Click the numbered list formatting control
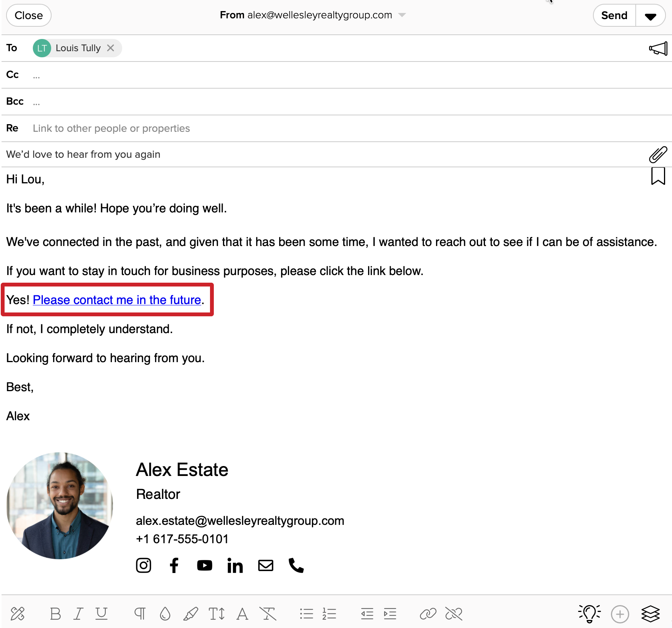The image size is (672, 628). point(329,614)
